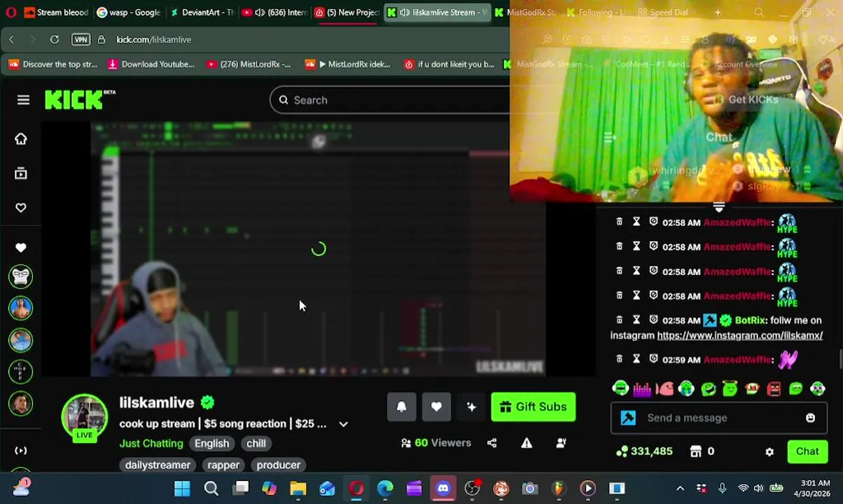
Task: Send message with the Chat button
Action: coord(807,451)
